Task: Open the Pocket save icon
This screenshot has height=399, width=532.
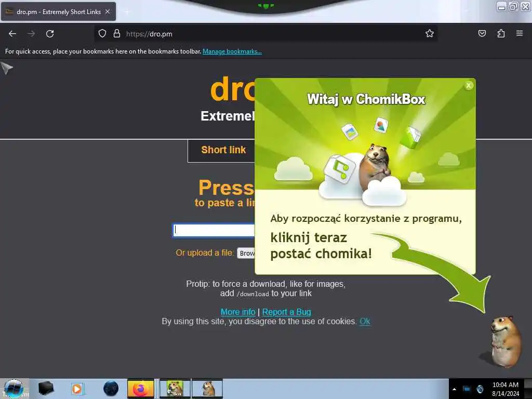Action: click(482, 33)
